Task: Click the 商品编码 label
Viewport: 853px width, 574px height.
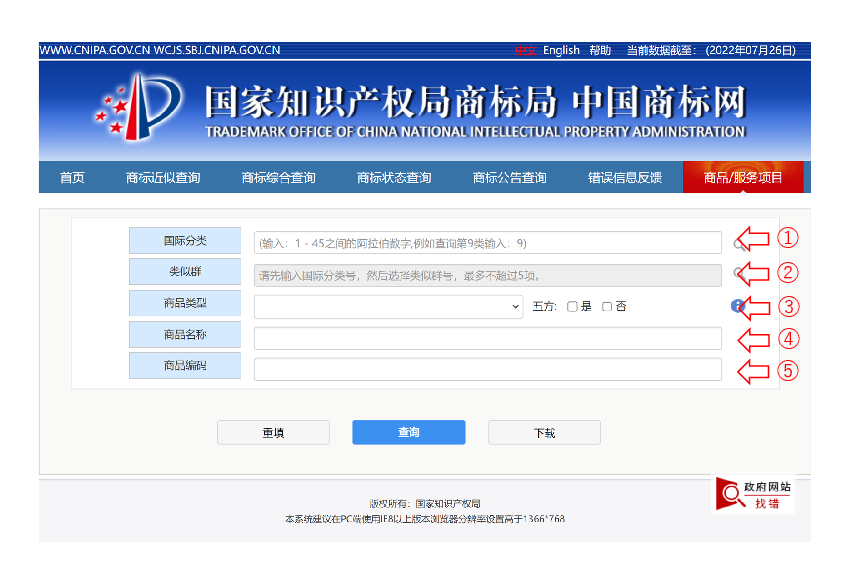Action: point(185,366)
